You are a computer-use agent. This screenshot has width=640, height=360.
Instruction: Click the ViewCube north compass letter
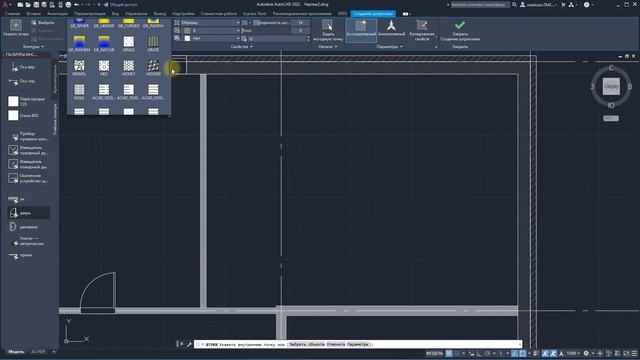[611, 67]
